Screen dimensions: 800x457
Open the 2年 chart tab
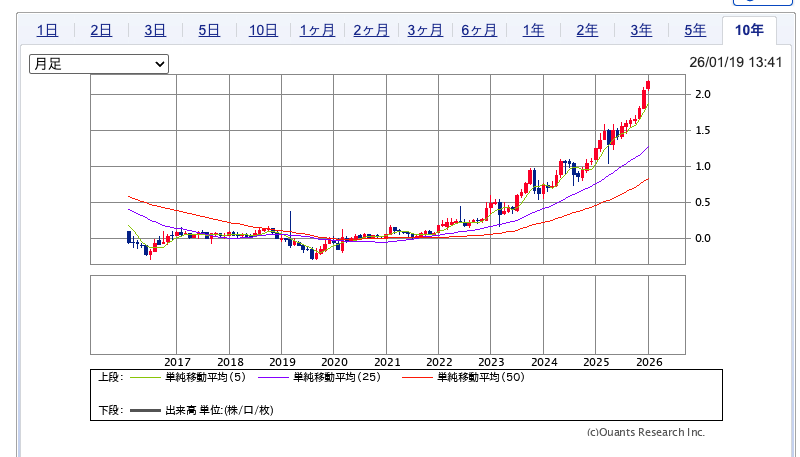pyautogui.click(x=587, y=30)
